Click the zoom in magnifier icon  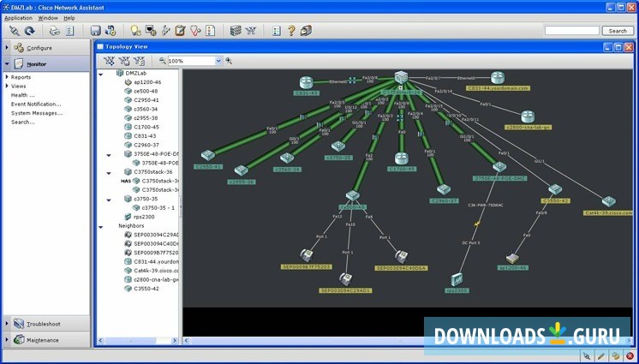click(229, 61)
